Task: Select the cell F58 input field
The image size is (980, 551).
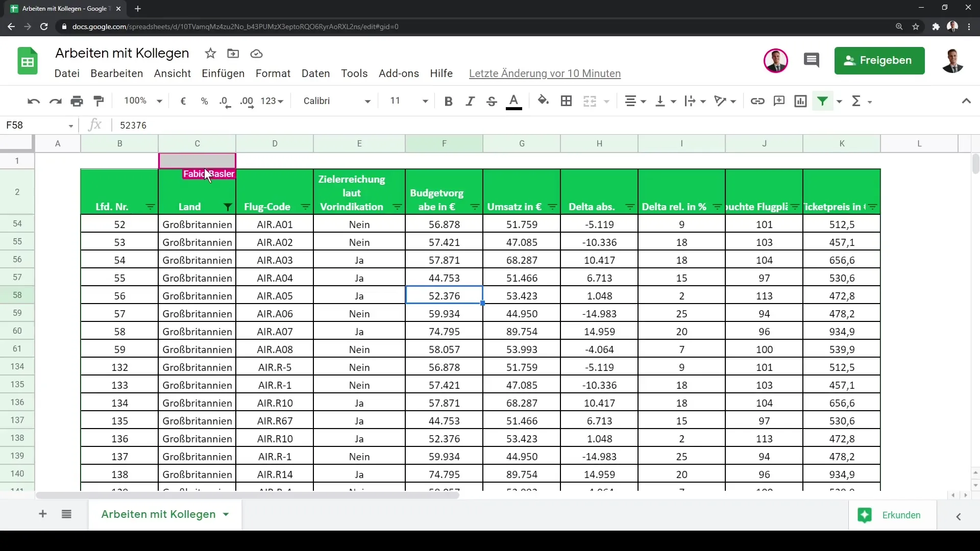Action: pos(444,295)
